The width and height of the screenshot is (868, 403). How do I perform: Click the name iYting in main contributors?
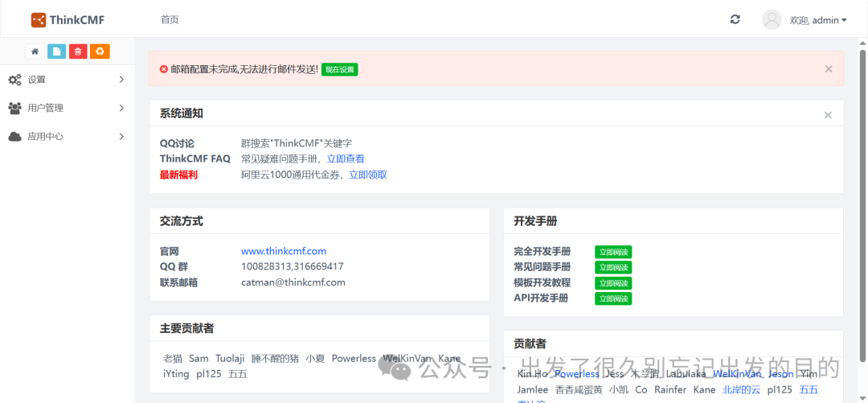(176, 374)
